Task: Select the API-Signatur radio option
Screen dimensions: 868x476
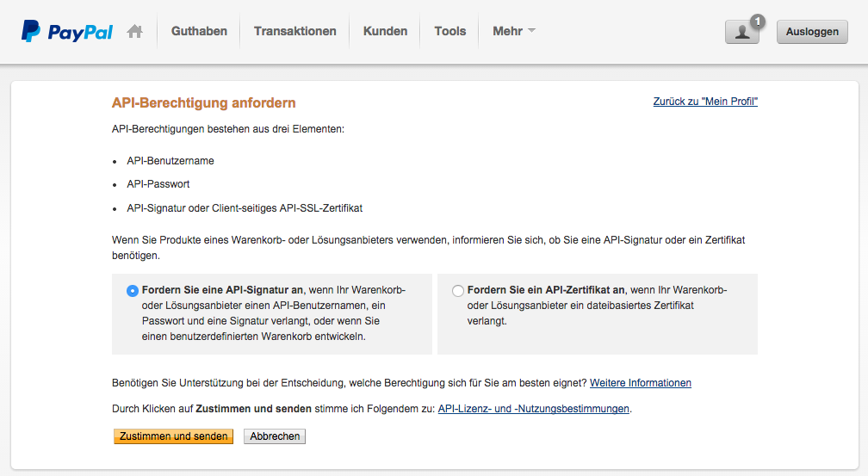Action: pyautogui.click(x=133, y=291)
